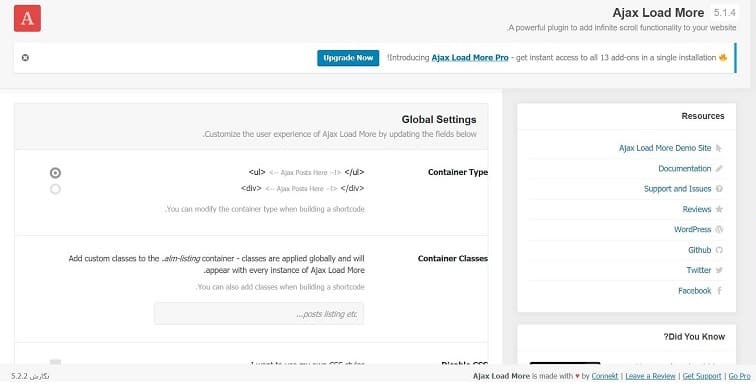Click the Ajax Load More page title
756x386 pixels.
[658, 13]
